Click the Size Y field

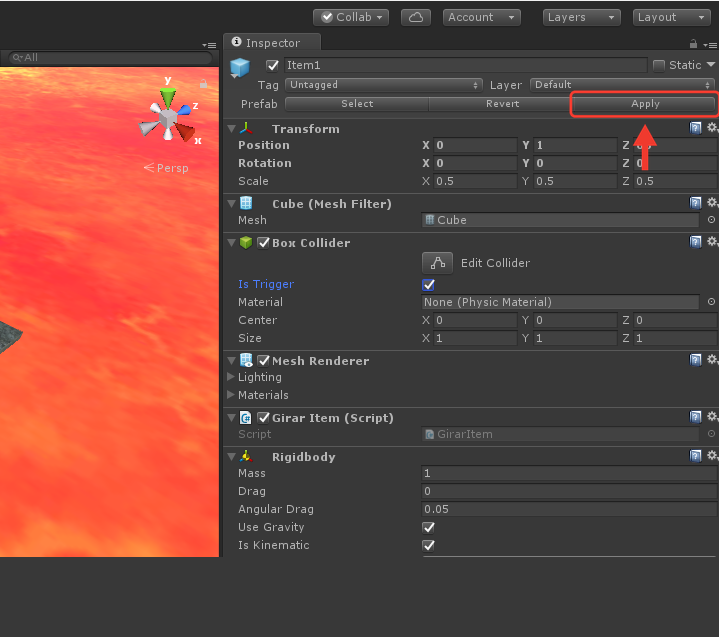point(575,338)
